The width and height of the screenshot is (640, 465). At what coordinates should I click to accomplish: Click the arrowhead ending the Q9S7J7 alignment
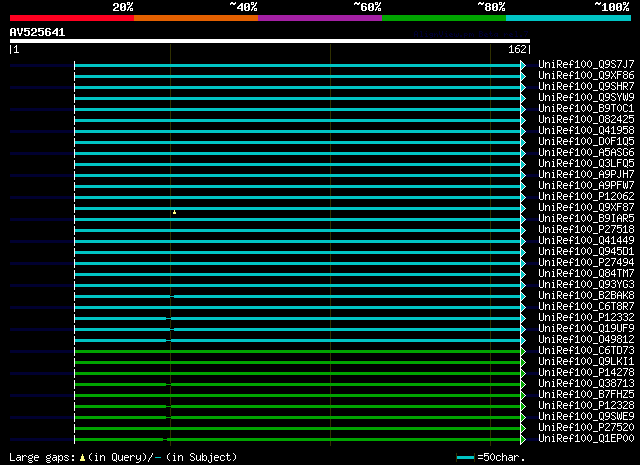523,65
